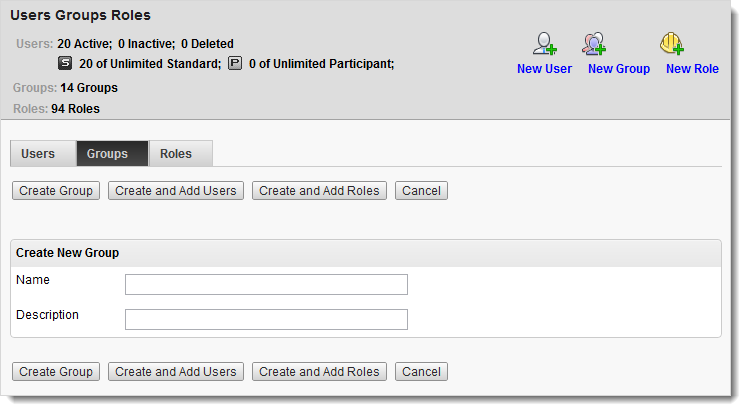This screenshot has height=411, width=746.
Task: Click the Participant license P icon
Action: (235, 63)
